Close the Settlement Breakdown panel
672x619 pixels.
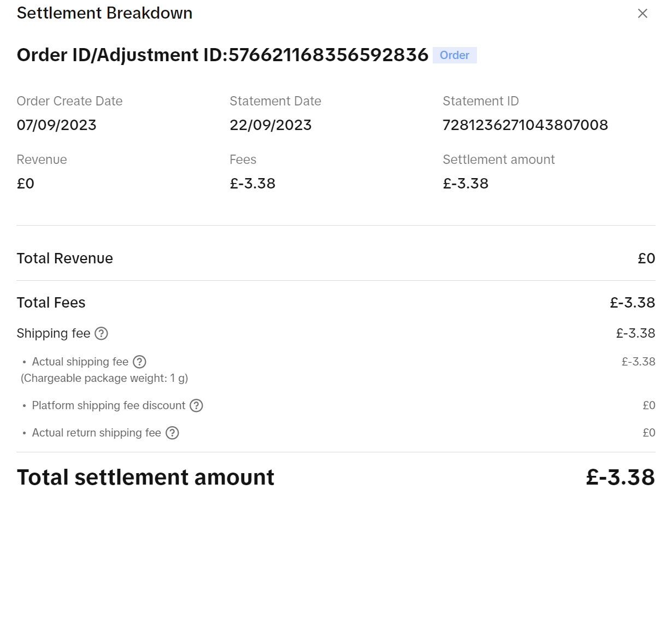642,14
